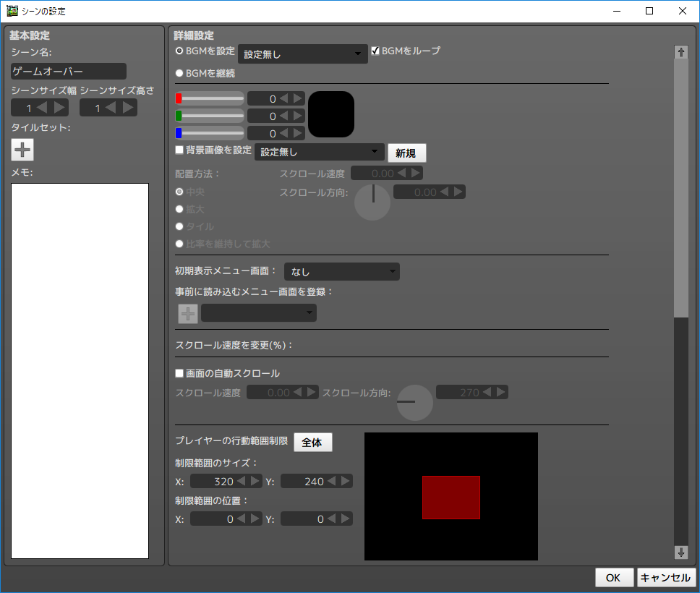Image resolution: width=700 pixels, height=593 pixels.
Task: Click the scroll direction dial near スクロール方向
Action: click(372, 202)
